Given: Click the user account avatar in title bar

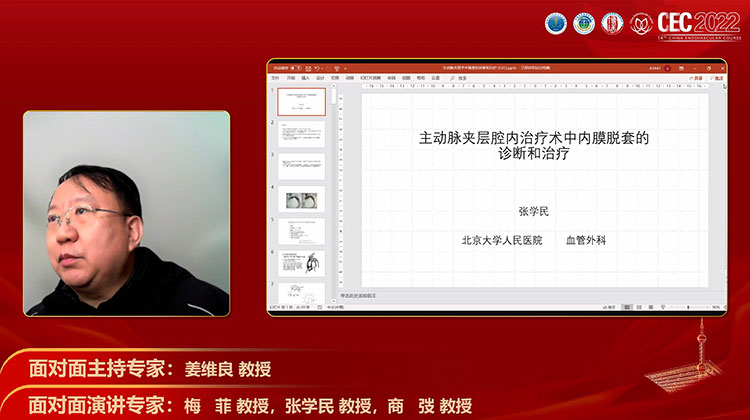Looking at the screenshot, I should [x=667, y=68].
